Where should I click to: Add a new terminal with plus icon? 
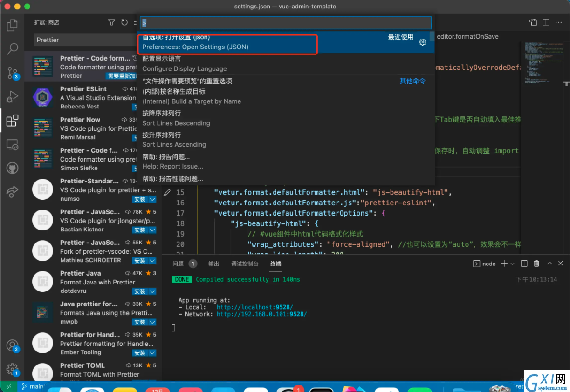(504, 264)
